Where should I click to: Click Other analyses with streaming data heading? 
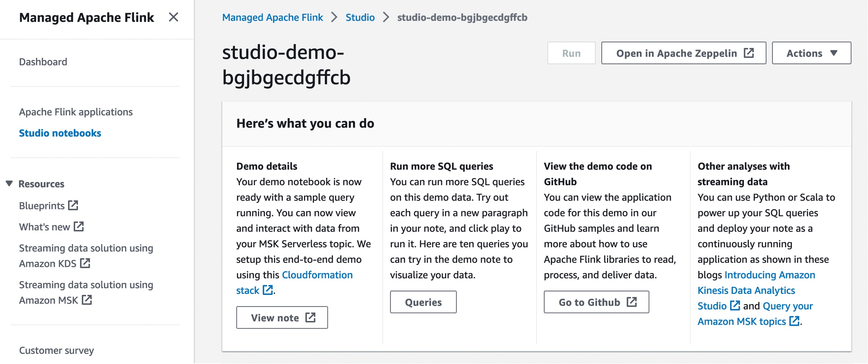tap(743, 174)
